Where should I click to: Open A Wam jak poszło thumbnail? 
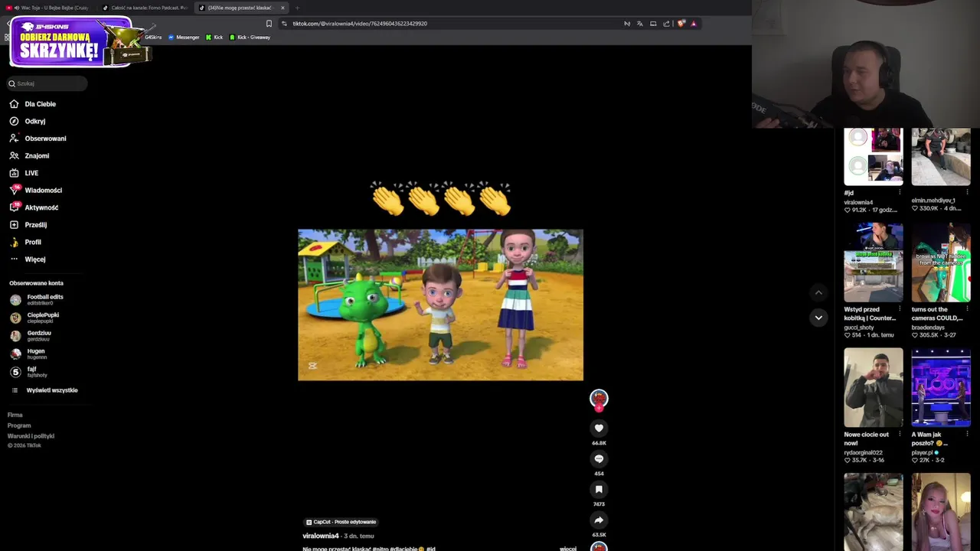tap(941, 387)
